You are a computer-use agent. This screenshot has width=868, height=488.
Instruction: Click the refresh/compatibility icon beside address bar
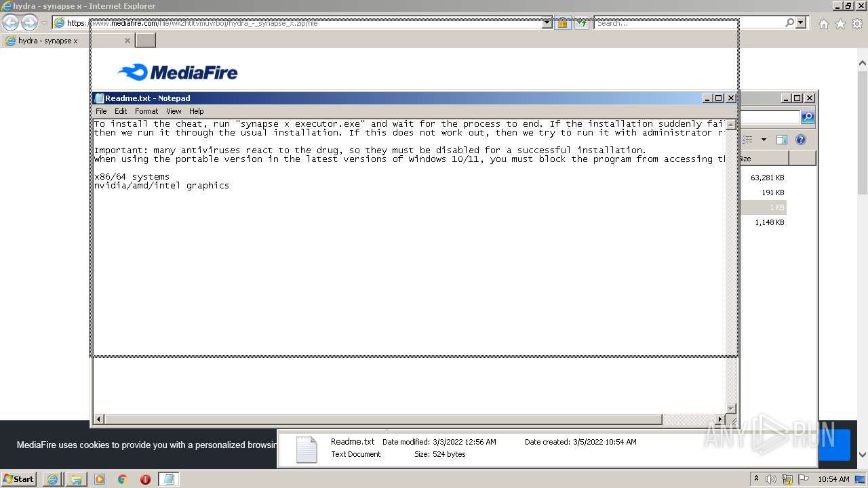click(x=582, y=23)
